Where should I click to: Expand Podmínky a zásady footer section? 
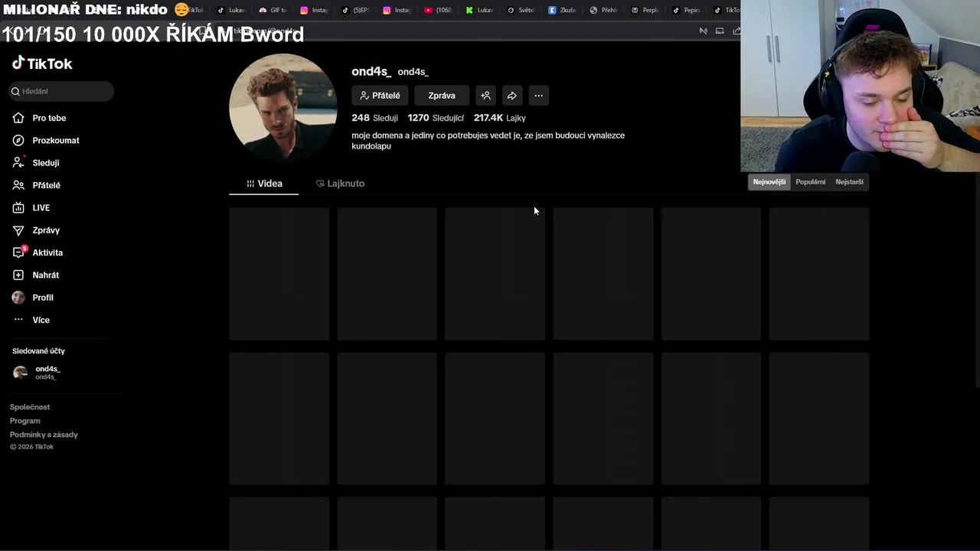44,435
